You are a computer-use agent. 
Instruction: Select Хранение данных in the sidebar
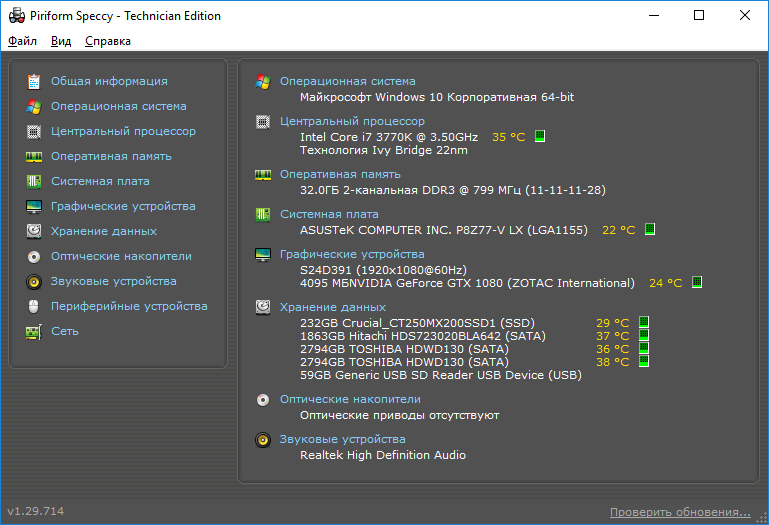104,232
